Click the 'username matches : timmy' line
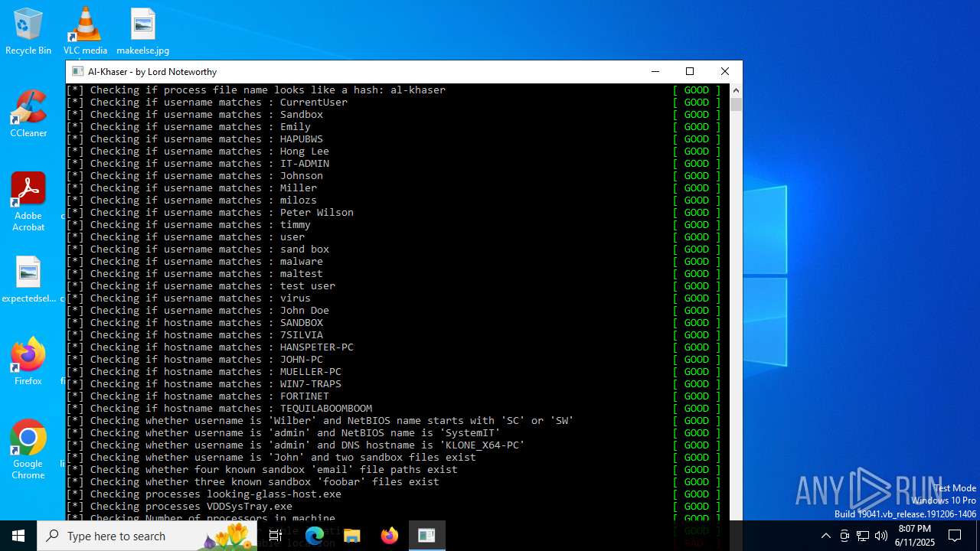Viewport: 980px width, 551px height. point(188,225)
